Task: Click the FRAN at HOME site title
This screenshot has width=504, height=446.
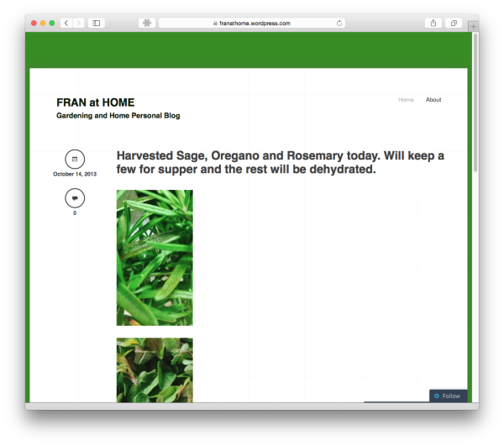Action: (96, 102)
